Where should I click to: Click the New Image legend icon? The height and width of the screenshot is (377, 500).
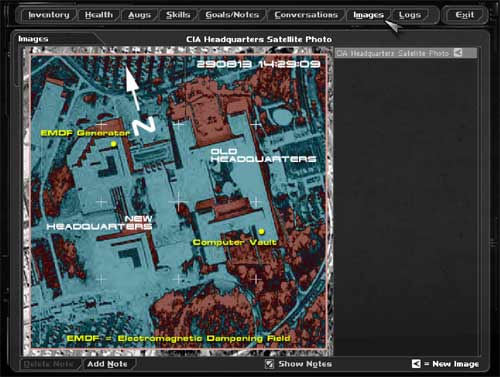pos(416,364)
